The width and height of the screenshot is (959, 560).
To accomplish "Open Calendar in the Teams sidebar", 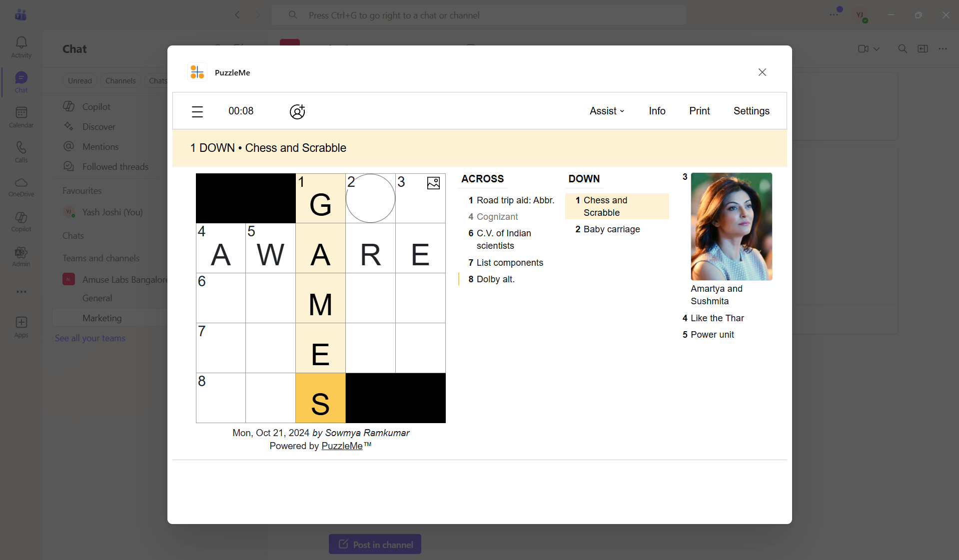I will tap(21, 117).
